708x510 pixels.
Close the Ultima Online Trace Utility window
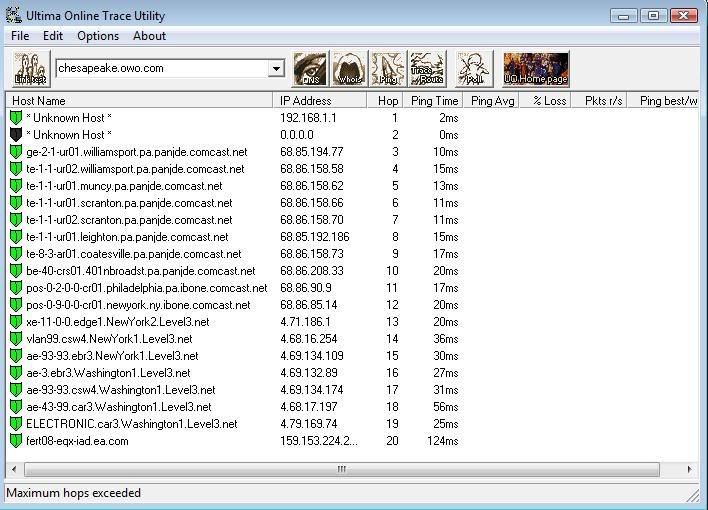pos(684,16)
